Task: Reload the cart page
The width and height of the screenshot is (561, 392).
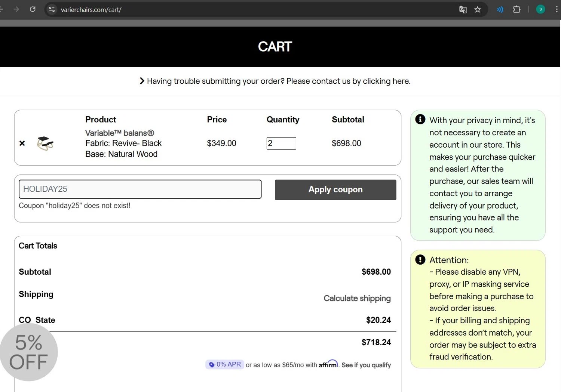Action: [x=33, y=9]
